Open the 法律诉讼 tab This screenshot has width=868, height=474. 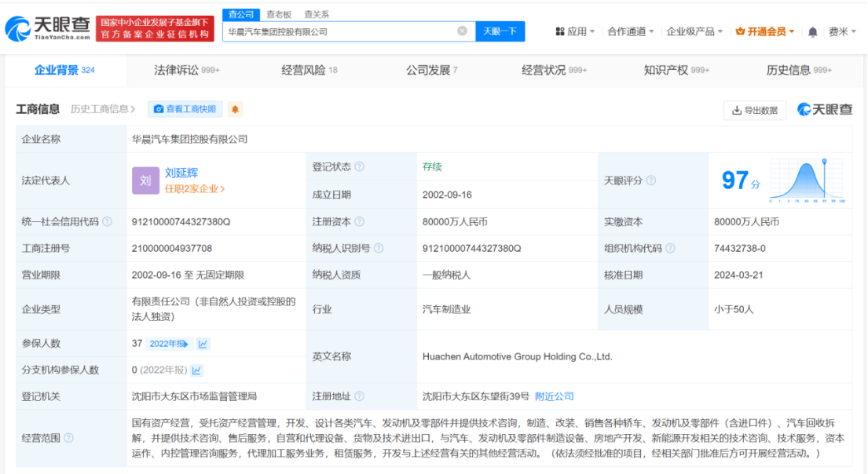point(177,70)
